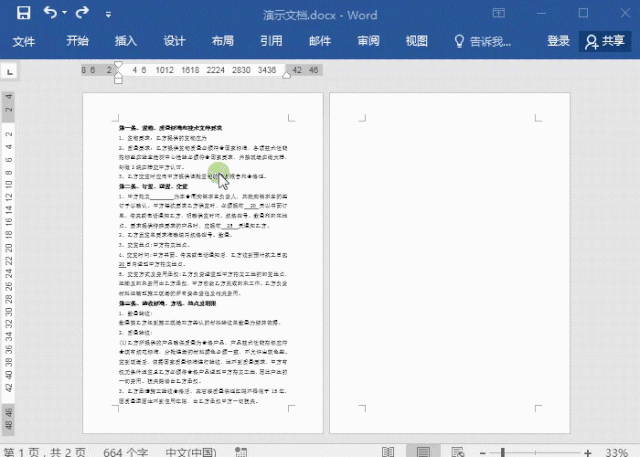Open the Undo history dropdown arrow
The image size is (640, 457).
[x=64, y=13]
